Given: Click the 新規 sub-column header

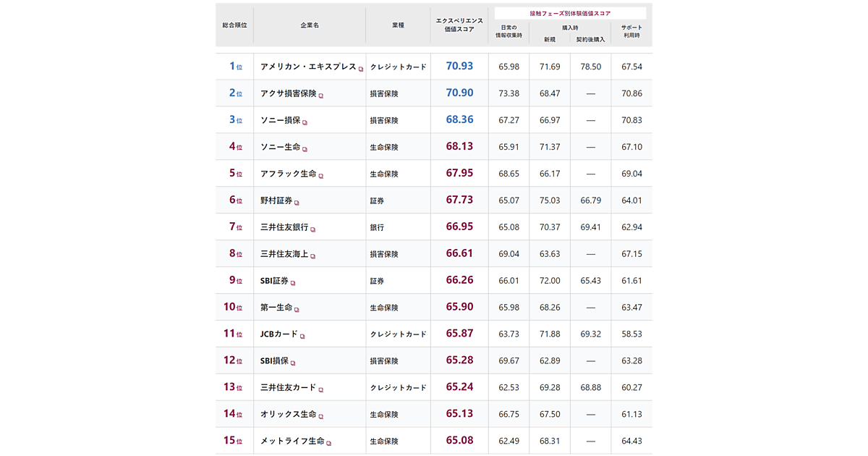Looking at the screenshot, I should [x=550, y=39].
